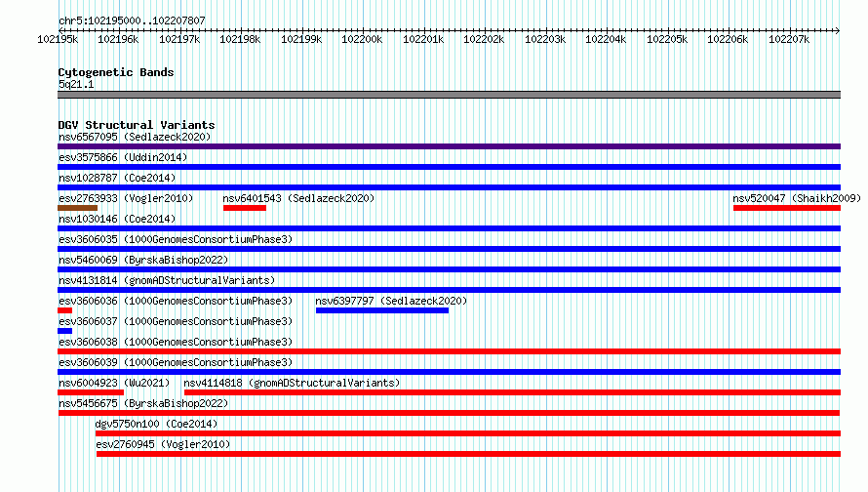Click the 102201k ruler position
This screenshot has width=868, height=492.
click(x=423, y=39)
